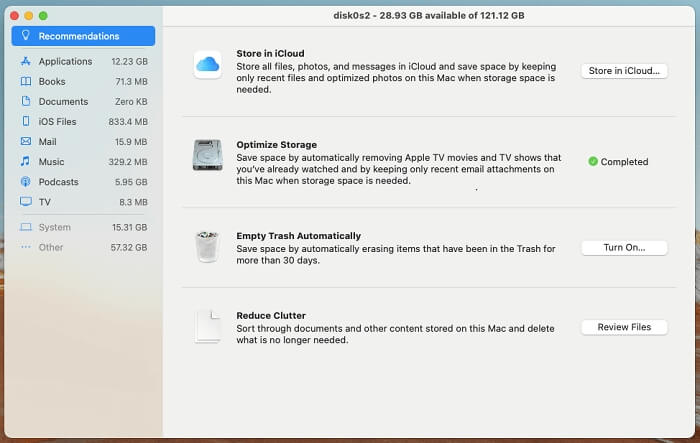Click the Empty Trash Automatically heading
The image size is (700, 443).
[x=298, y=235]
